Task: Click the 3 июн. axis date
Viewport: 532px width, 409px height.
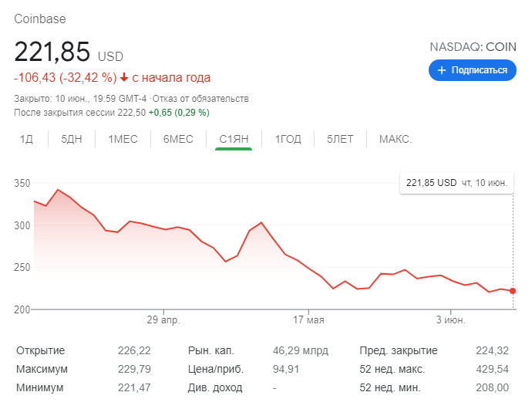Action: (x=451, y=319)
